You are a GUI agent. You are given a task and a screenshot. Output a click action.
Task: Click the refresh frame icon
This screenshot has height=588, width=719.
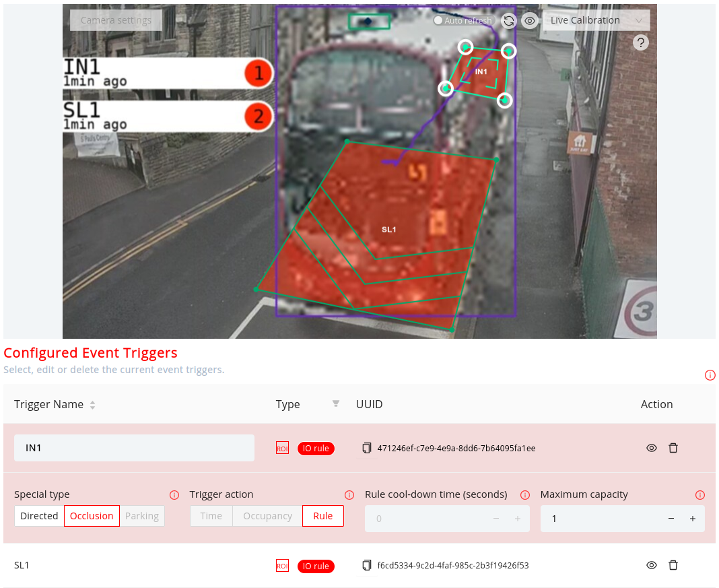[x=508, y=21]
